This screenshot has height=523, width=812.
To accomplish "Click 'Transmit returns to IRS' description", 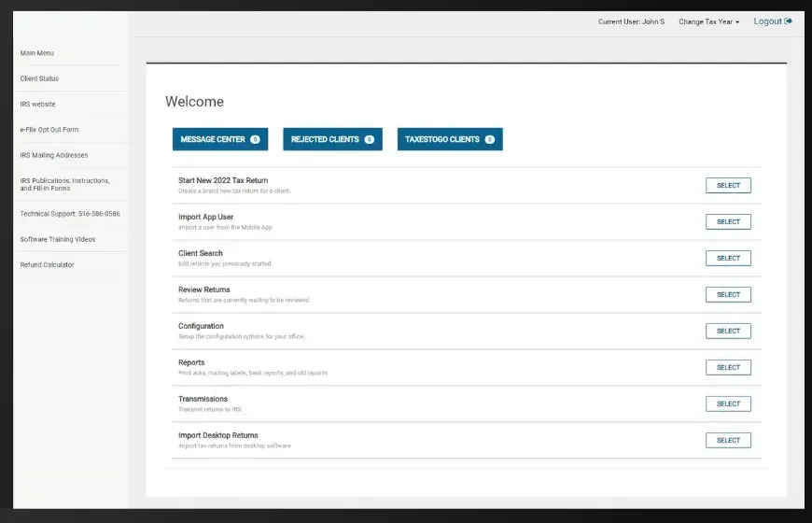I will click(x=210, y=409).
